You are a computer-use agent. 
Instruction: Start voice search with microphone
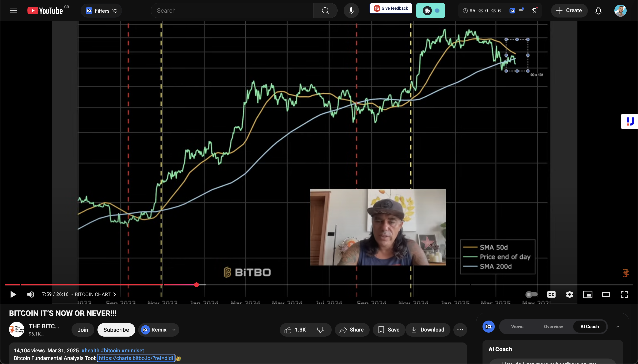pos(351,11)
